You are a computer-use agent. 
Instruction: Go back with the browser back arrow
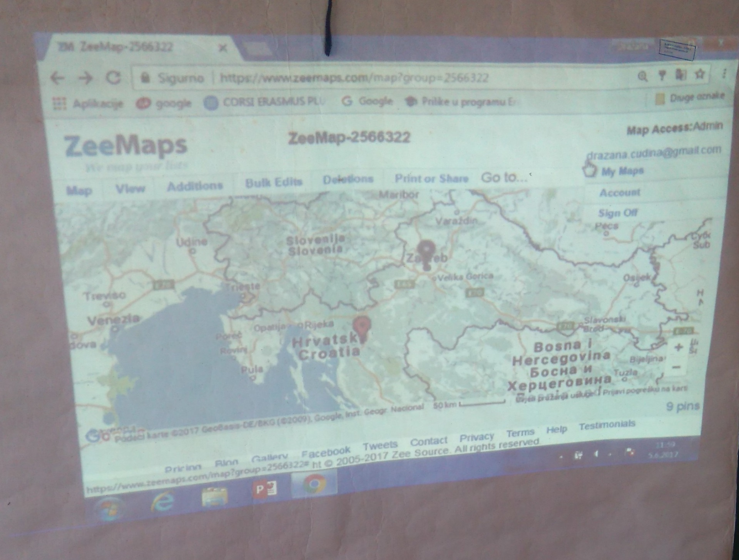pos(58,78)
